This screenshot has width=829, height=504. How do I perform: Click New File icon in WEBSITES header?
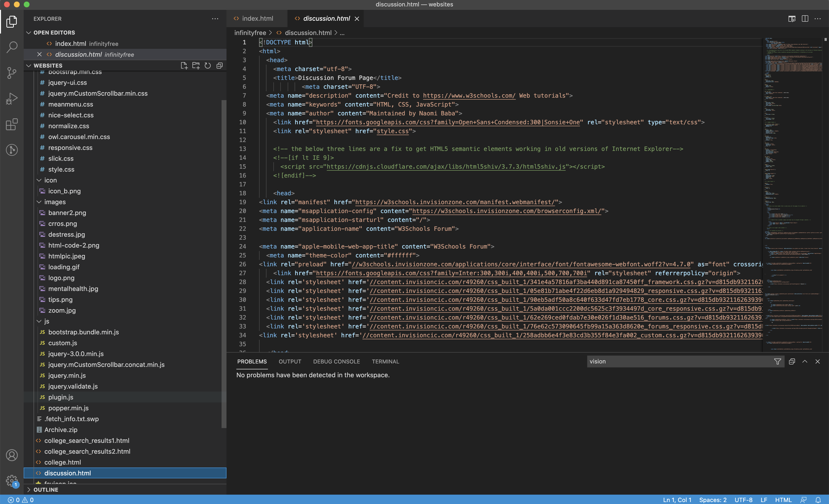click(184, 66)
